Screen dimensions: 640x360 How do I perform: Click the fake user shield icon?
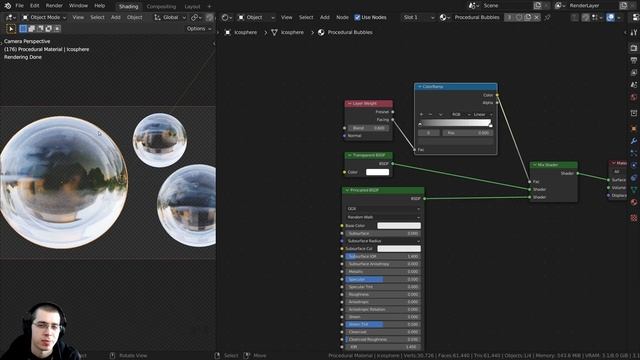click(519, 18)
